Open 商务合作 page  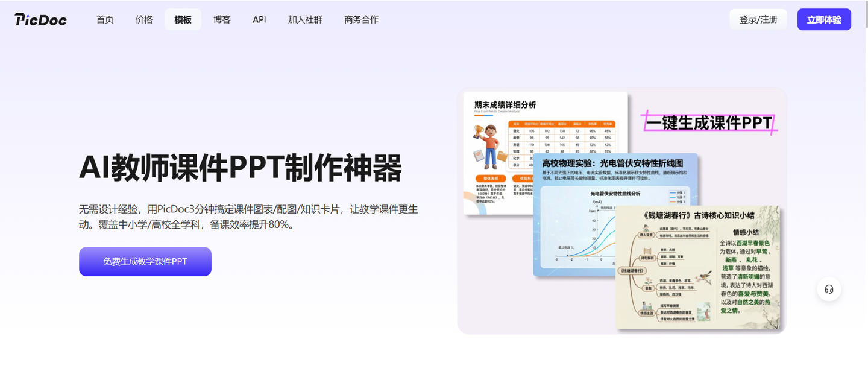(362, 19)
